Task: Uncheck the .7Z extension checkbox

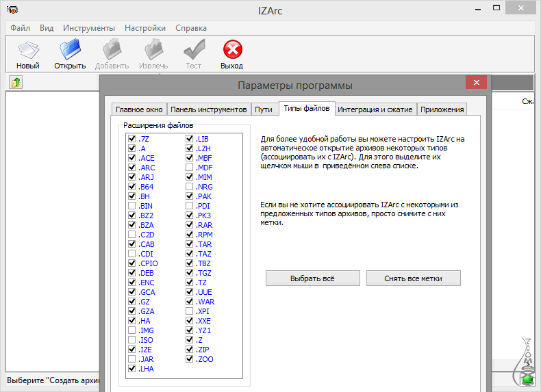Action: (131, 139)
